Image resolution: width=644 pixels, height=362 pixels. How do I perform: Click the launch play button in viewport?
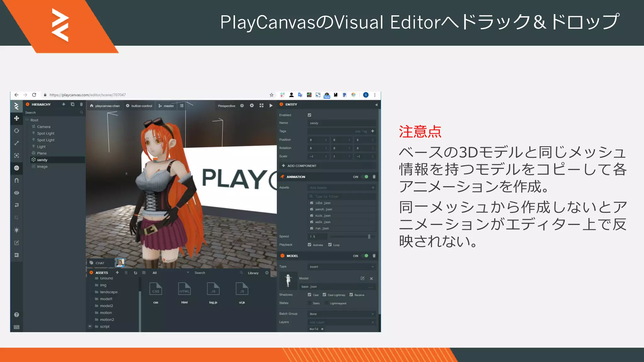271,106
